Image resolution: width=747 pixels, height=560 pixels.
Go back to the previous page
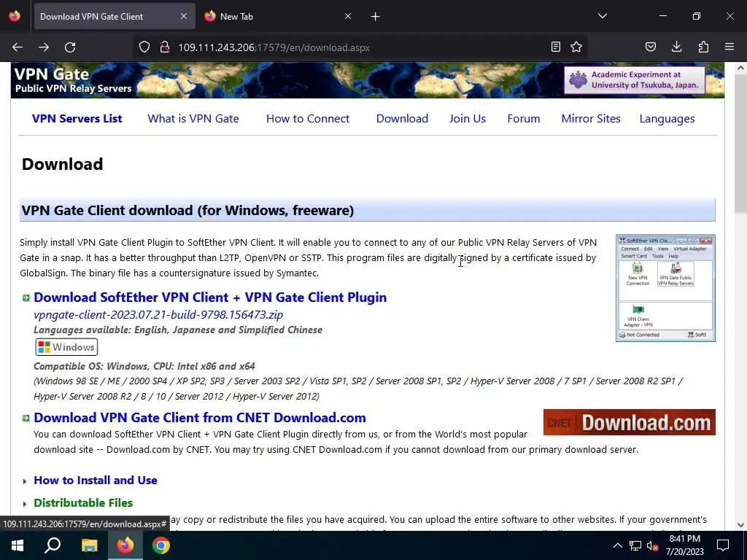click(x=18, y=47)
